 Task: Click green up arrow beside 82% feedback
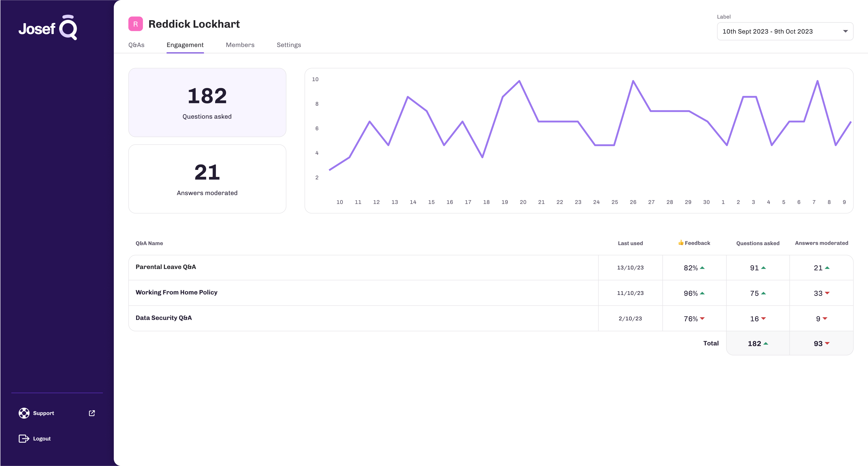pos(702,268)
